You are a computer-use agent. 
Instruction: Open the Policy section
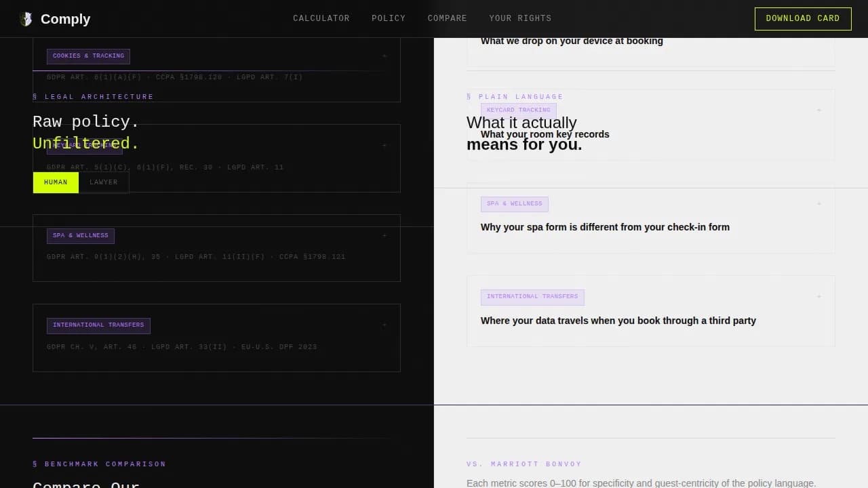click(x=389, y=18)
